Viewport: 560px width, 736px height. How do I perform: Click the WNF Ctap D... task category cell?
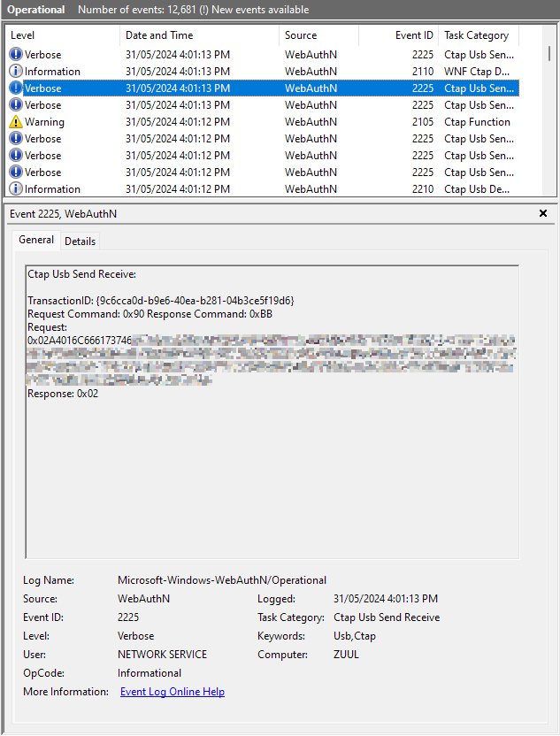(x=477, y=72)
